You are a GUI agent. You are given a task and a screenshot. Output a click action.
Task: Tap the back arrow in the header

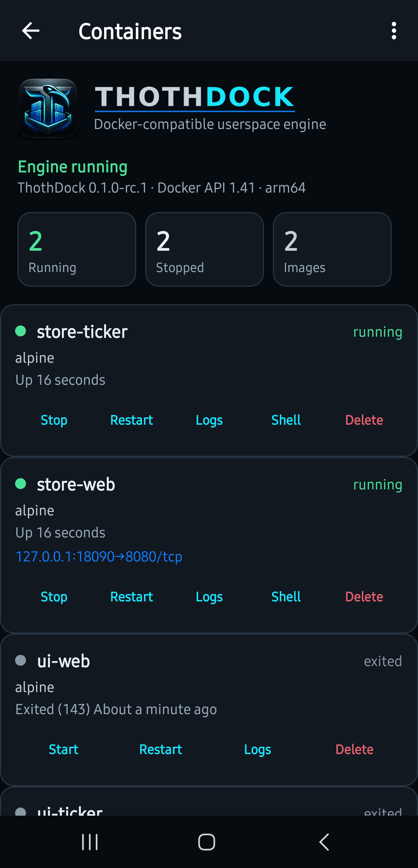[x=31, y=31]
